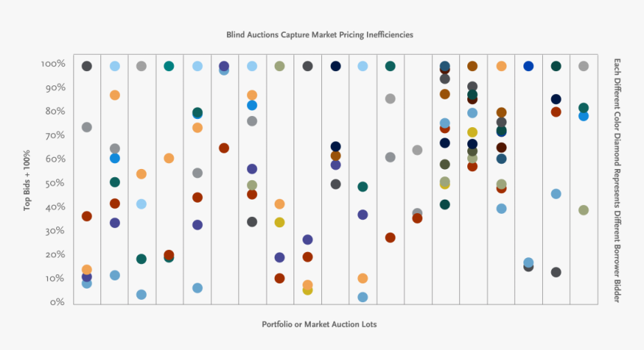Image resolution: width=644 pixels, height=350 pixels.
Task: Click the 50% tick label on y-axis
Action: (x=55, y=183)
